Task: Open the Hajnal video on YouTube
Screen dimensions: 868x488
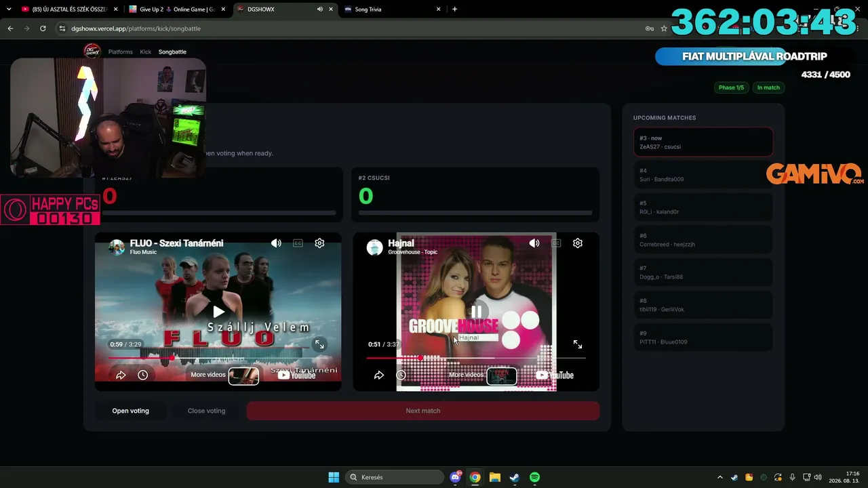Action: tap(555, 375)
